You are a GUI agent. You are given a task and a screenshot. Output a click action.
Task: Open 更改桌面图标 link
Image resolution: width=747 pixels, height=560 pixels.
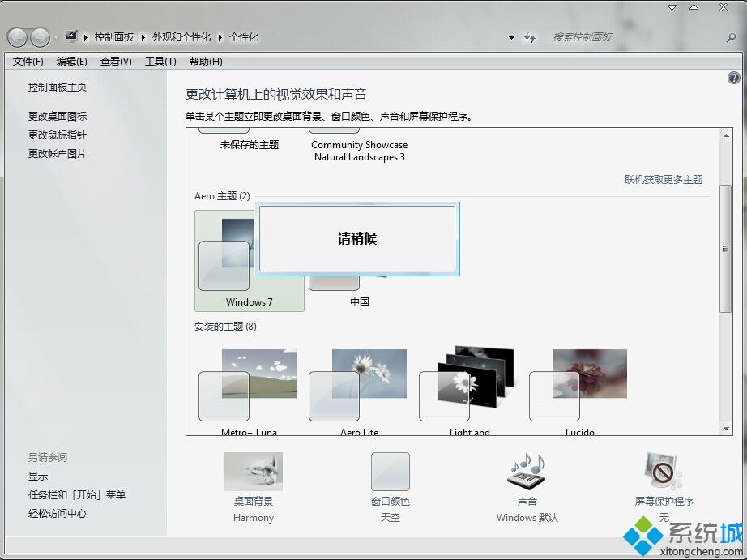[x=58, y=116]
